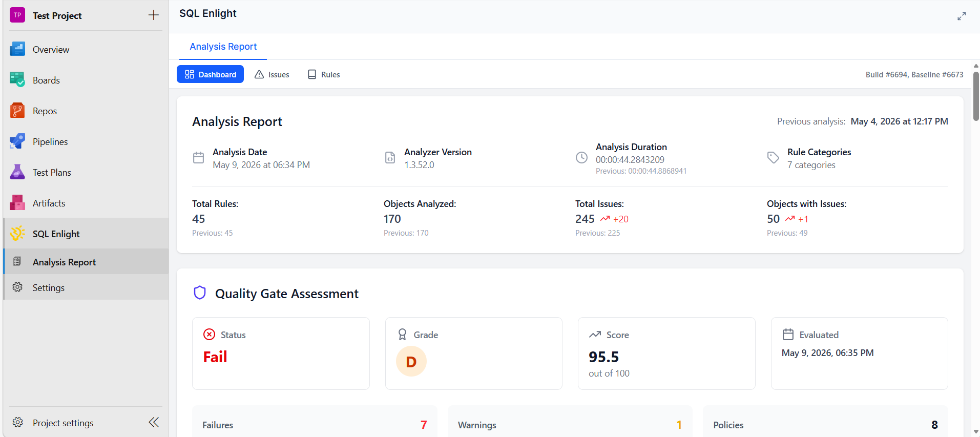980x437 pixels.
Task: Click the Analysis Report document icon in sidebar
Action: point(17,262)
